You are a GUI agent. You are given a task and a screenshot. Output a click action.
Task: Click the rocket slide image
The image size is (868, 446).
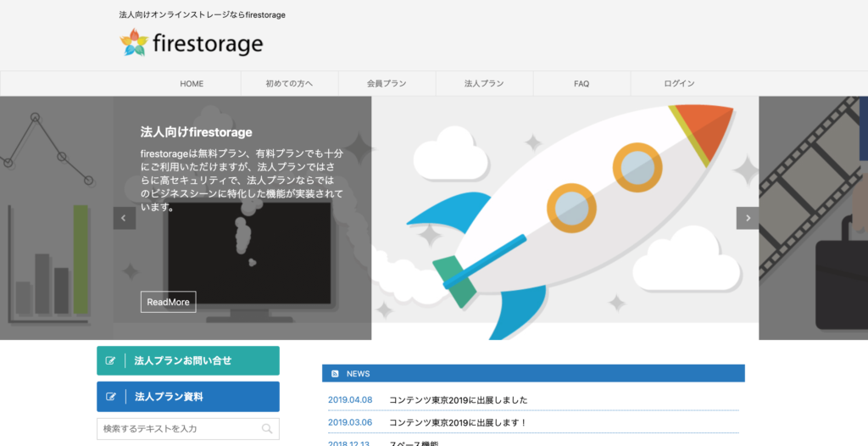(565, 218)
